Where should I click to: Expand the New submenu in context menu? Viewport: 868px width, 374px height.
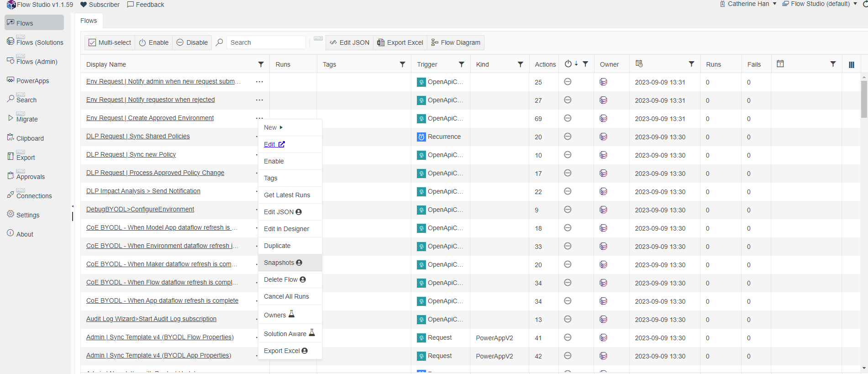point(274,127)
